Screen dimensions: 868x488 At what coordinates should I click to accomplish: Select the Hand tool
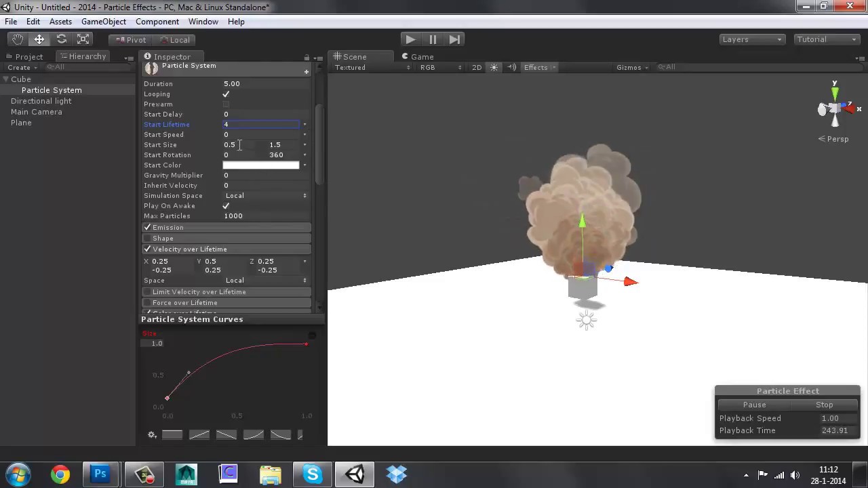click(17, 39)
